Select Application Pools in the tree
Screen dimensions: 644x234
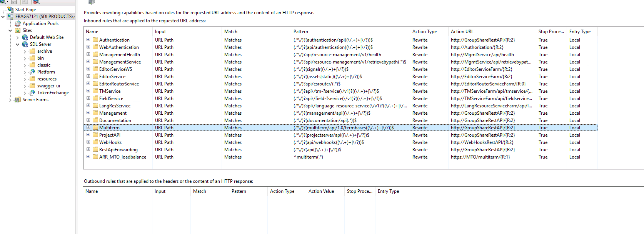click(40, 23)
